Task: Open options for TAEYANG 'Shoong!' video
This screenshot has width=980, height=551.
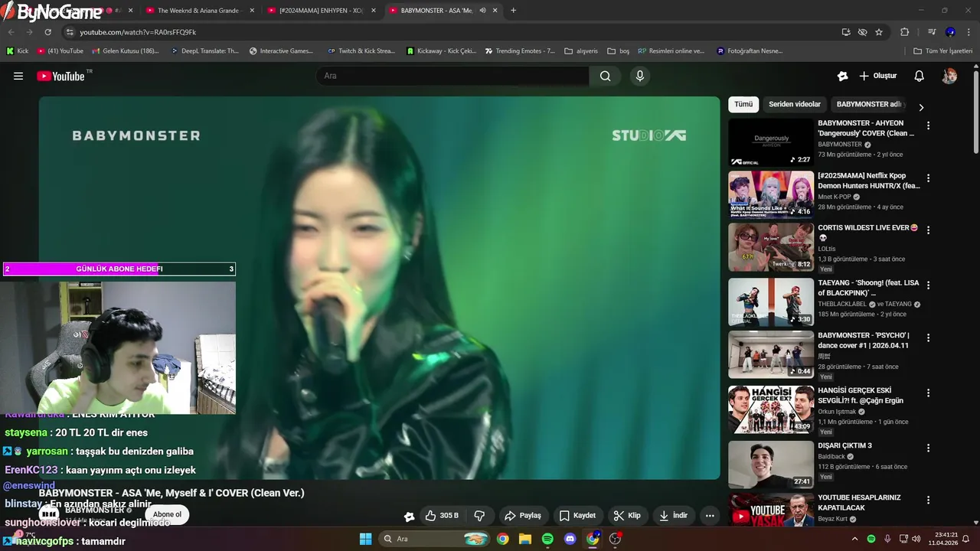Action: (928, 285)
